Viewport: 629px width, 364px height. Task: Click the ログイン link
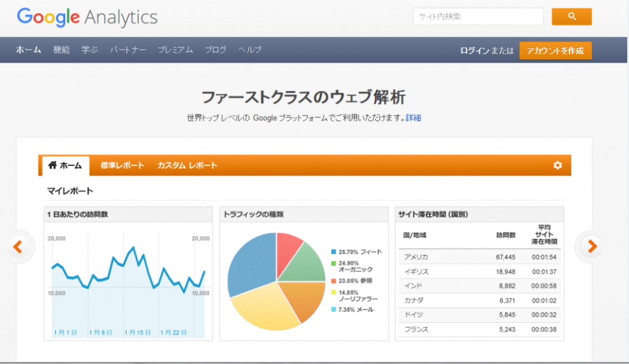[475, 50]
